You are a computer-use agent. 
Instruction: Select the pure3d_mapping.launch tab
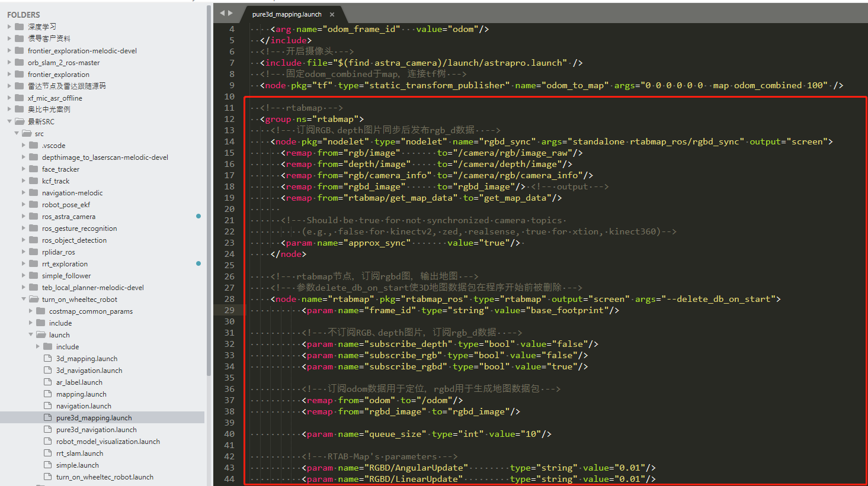[287, 14]
